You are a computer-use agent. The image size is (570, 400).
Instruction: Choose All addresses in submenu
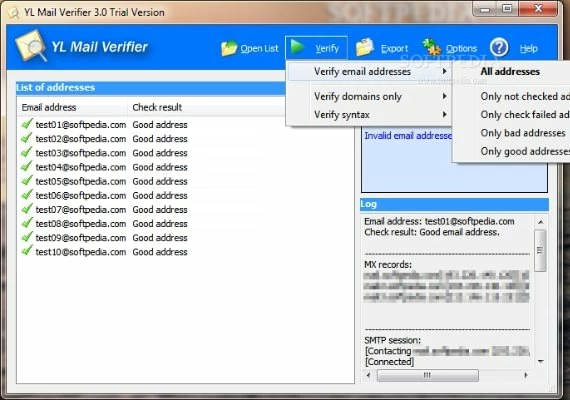point(510,72)
